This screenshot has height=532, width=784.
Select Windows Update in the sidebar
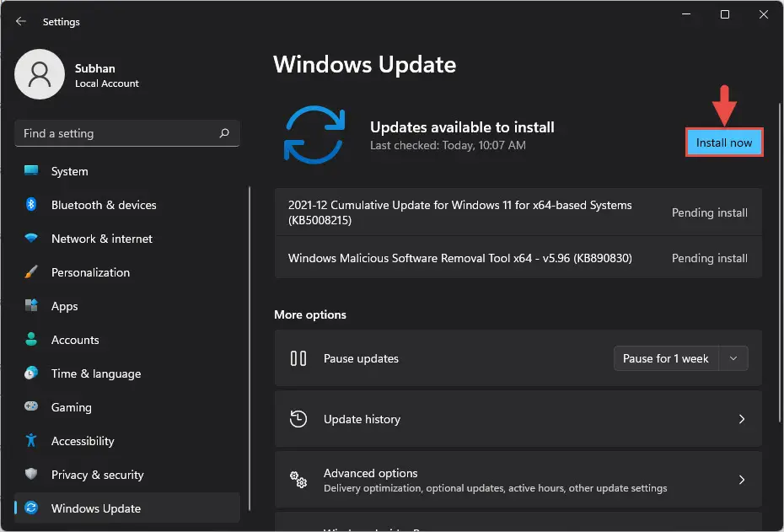[x=127, y=508]
